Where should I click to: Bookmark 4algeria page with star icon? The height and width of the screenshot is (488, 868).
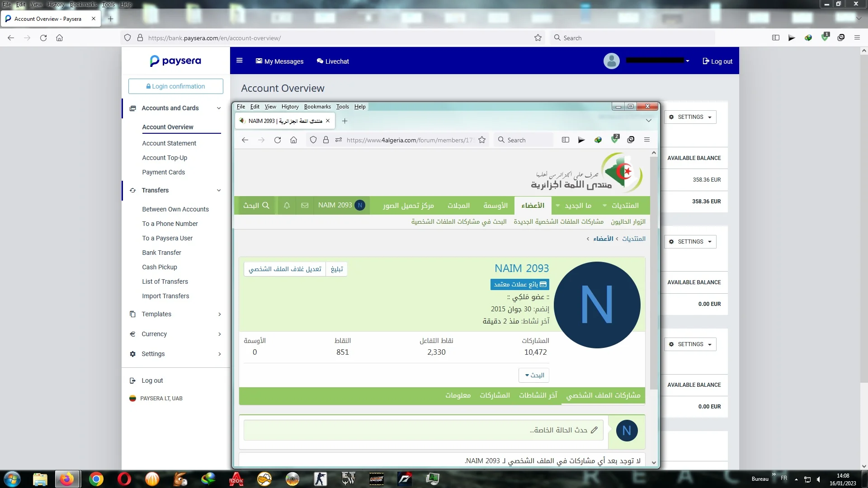pyautogui.click(x=482, y=140)
